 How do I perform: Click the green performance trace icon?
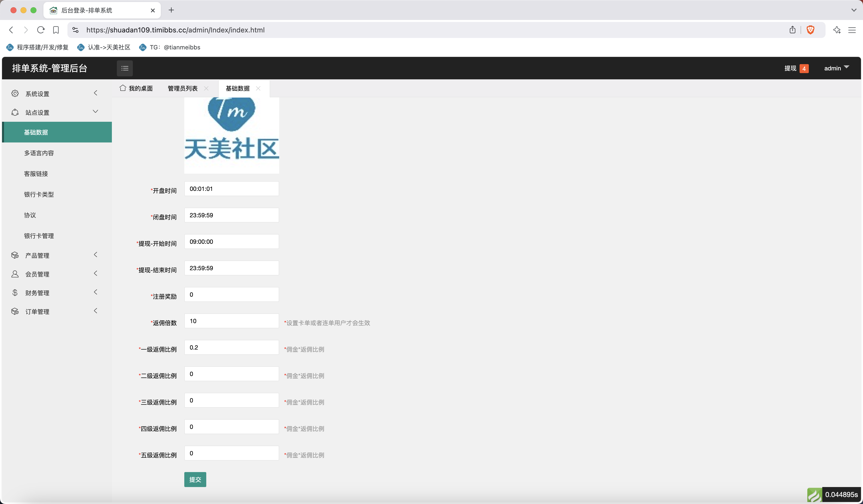pos(814,495)
